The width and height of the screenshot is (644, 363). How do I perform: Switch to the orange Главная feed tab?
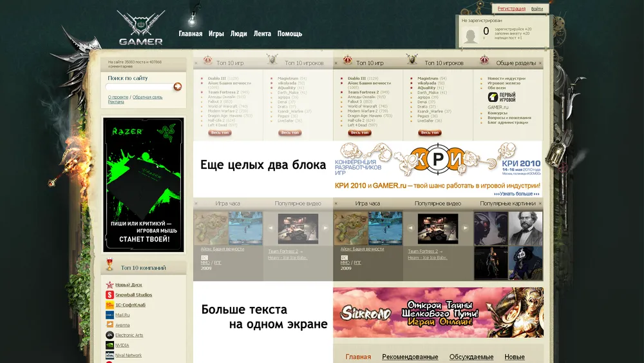click(358, 357)
